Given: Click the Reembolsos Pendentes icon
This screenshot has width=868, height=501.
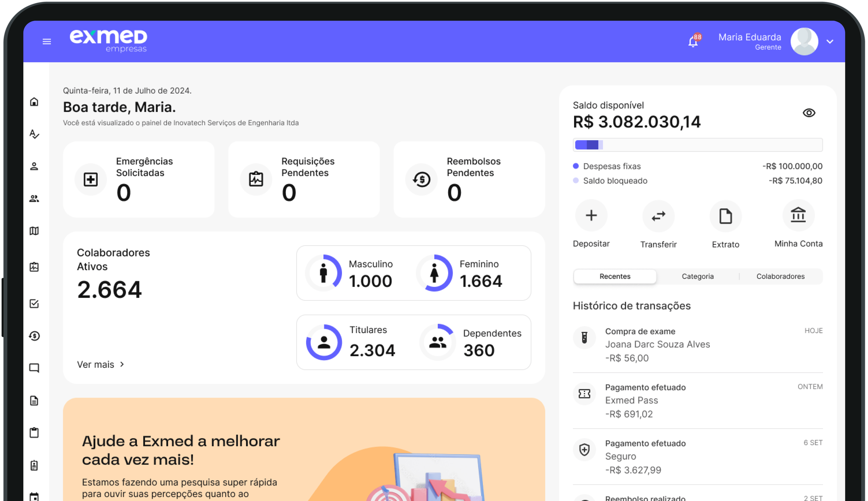Looking at the screenshot, I should [422, 179].
